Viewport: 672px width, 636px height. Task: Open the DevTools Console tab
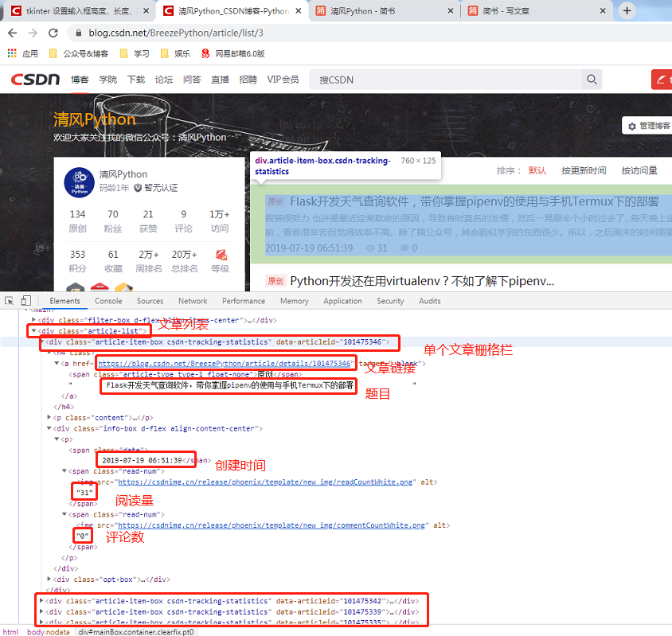(108, 301)
